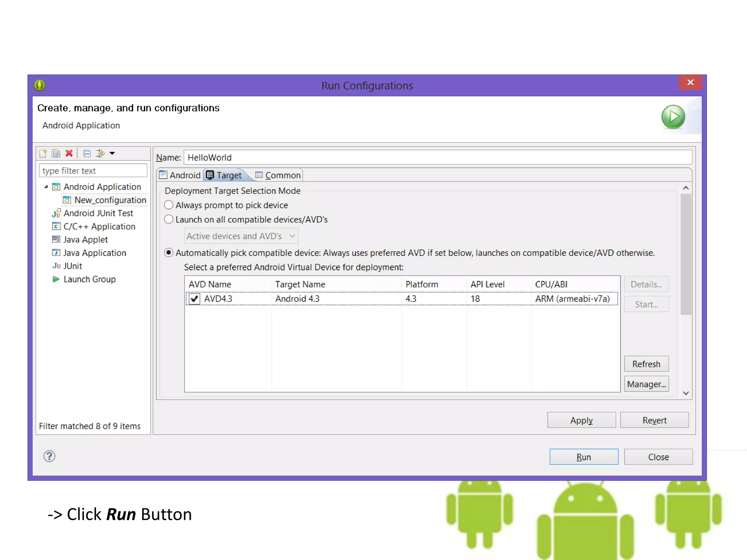Click the Java Applet icon
This screenshot has height=560, width=747.
(x=56, y=240)
